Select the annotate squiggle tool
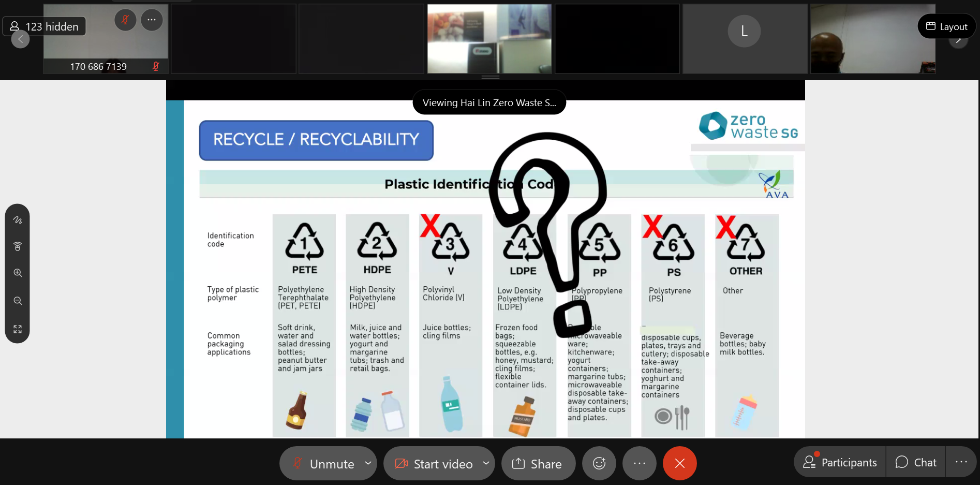 18,220
